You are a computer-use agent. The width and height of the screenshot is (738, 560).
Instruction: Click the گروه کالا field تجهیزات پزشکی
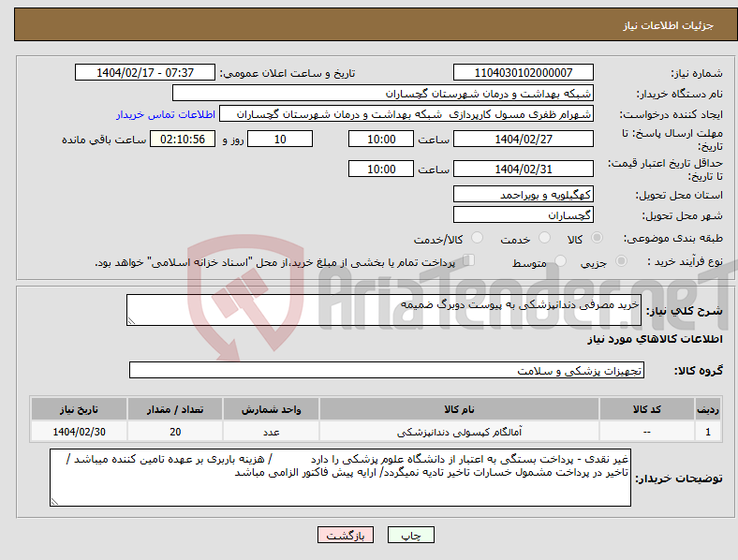(x=387, y=370)
